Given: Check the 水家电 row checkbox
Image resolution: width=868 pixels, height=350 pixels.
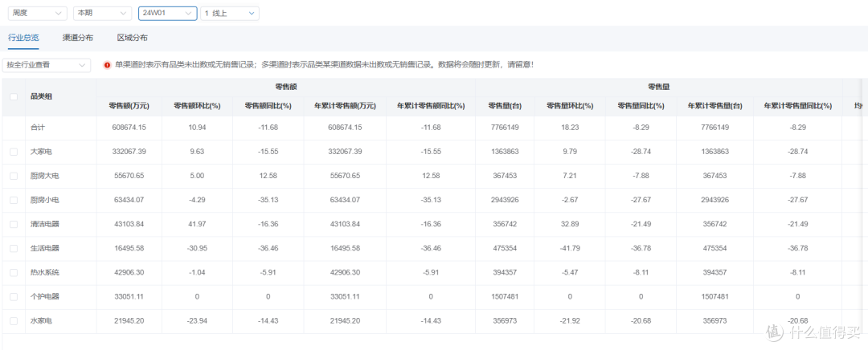Looking at the screenshot, I should click(x=14, y=320).
